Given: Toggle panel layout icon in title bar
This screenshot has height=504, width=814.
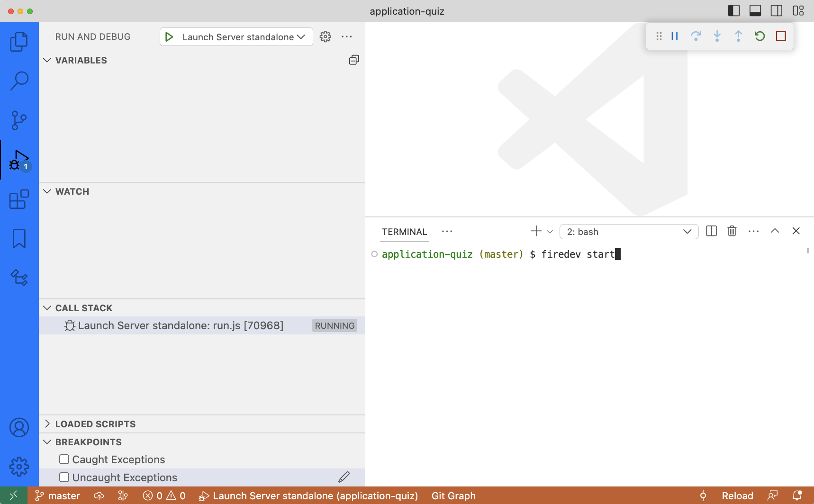Looking at the screenshot, I should click(x=755, y=10).
